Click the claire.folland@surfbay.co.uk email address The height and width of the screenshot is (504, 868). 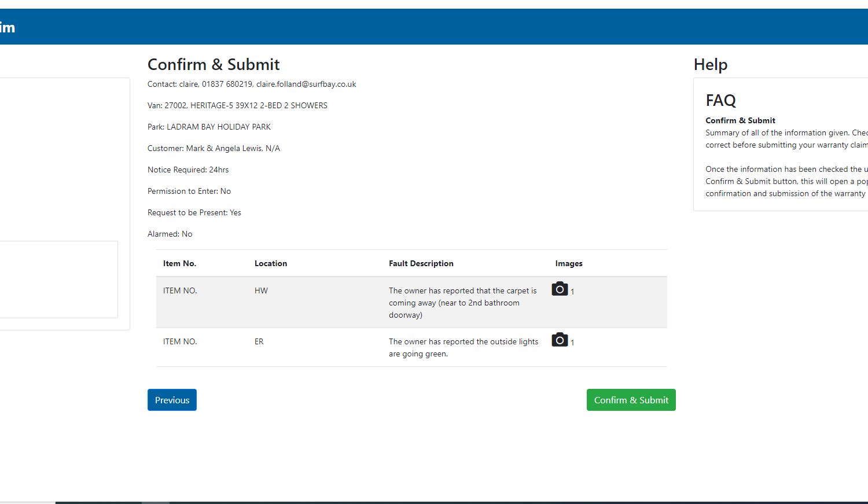(x=306, y=84)
